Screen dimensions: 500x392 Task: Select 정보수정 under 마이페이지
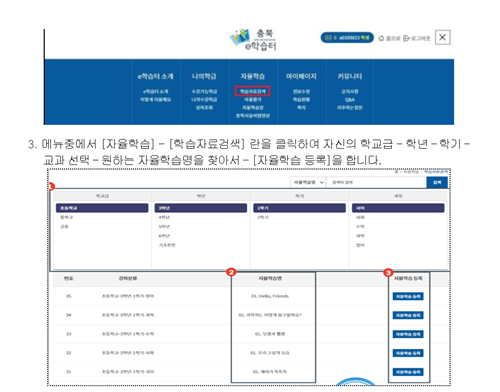[301, 91]
